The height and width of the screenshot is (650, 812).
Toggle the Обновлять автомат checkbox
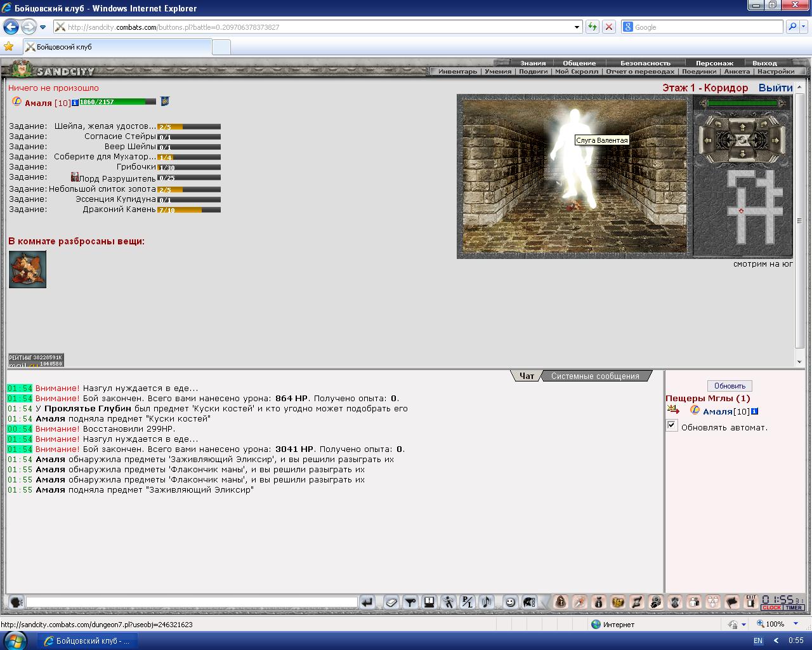672,426
